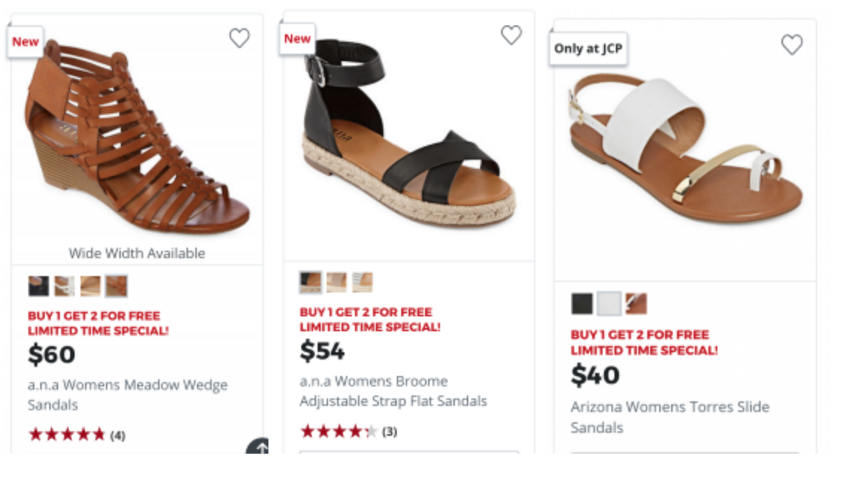Select the black color swatch for Torres Slides
The height and width of the screenshot is (479, 868).
(583, 304)
